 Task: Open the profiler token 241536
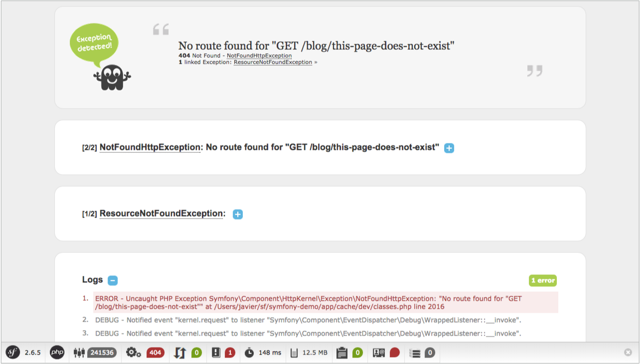coord(102,353)
